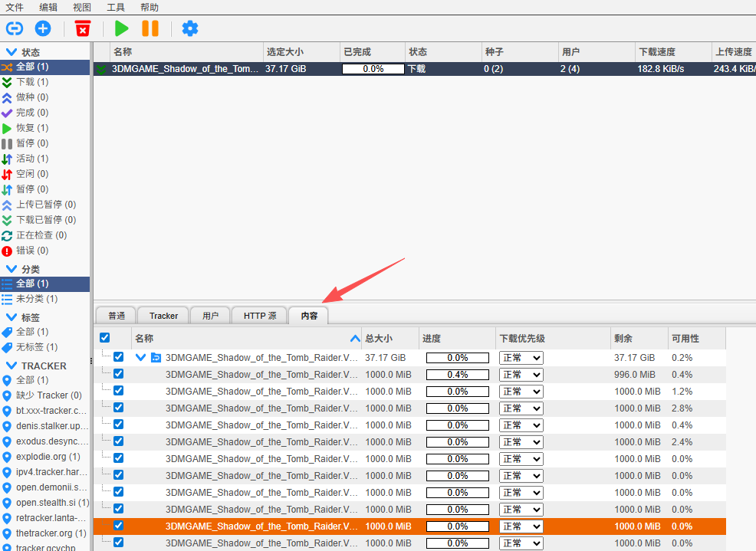The width and height of the screenshot is (756, 551).
Task: Open the 文件 menu
Action: click(15, 7)
